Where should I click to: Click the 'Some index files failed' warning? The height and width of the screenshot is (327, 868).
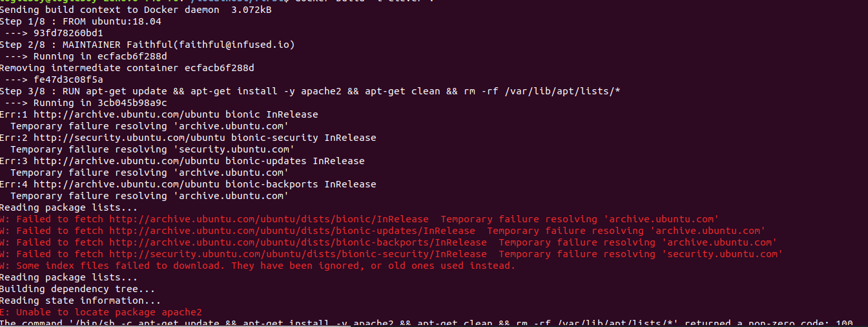(x=265, y=266)
